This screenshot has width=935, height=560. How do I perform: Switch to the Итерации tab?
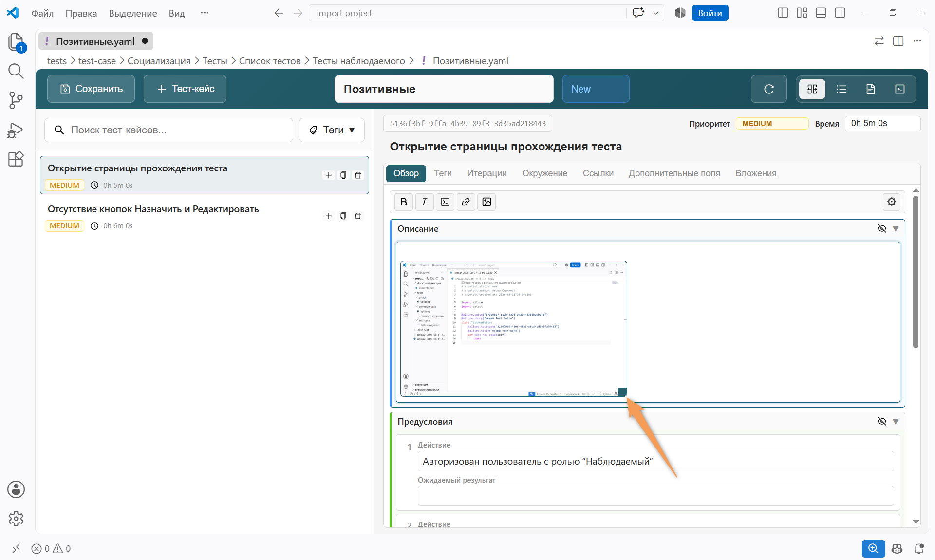487,173
